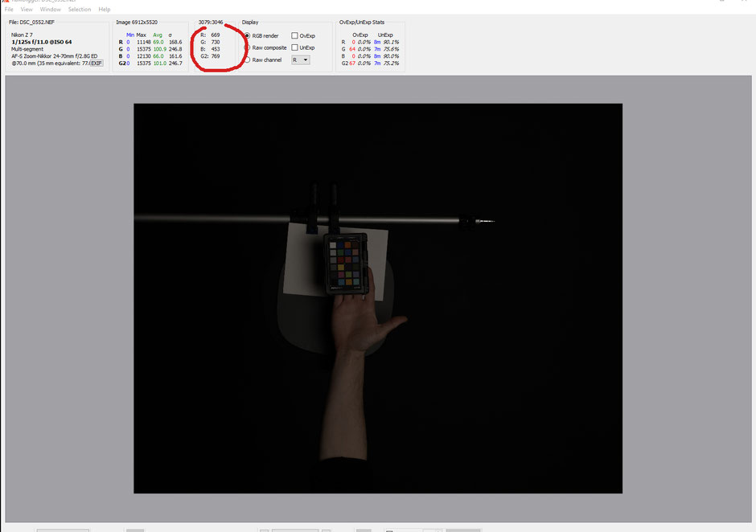Click G2 overexposed count 67
This screenshot has height=532, width=756.
pos(352,63)
